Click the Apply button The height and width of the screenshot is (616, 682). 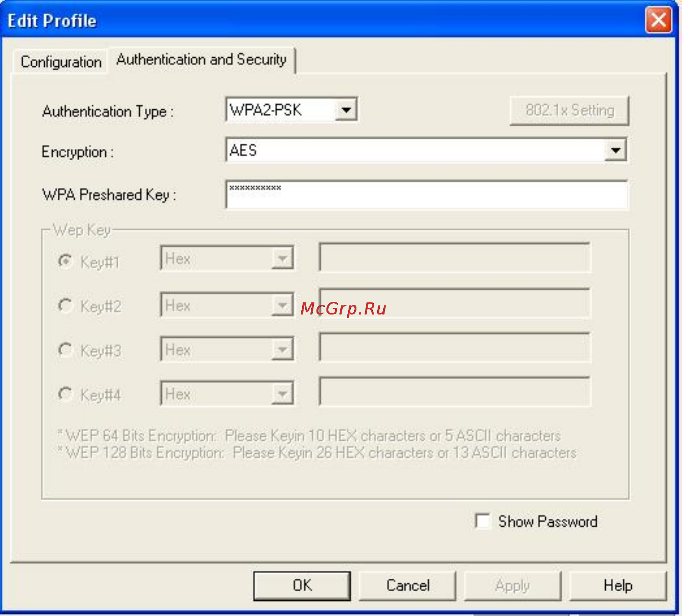pos(512,586)
